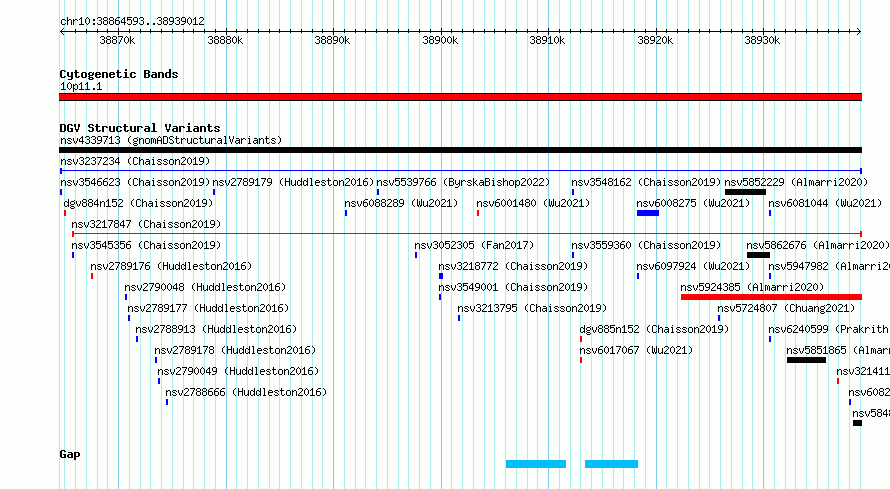Screen dimensions: 890x489
Task: Click nsv3213795 (Chaisson2019) label
Action: point(532,308)
